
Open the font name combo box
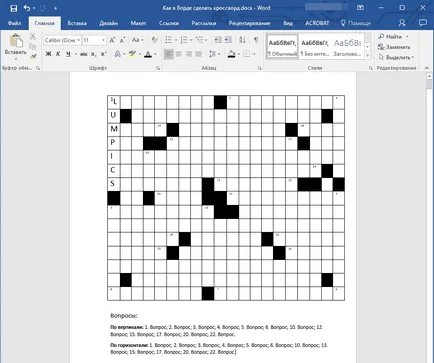pos(63,40)
